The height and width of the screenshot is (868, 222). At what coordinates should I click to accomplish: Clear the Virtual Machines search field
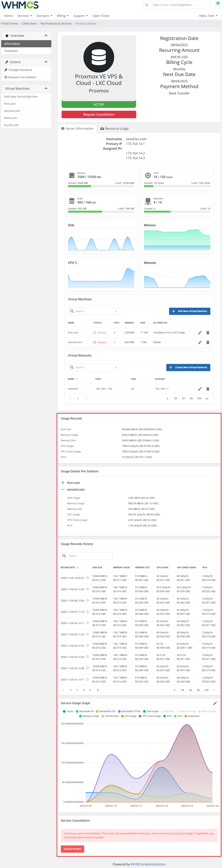(116, 311)
